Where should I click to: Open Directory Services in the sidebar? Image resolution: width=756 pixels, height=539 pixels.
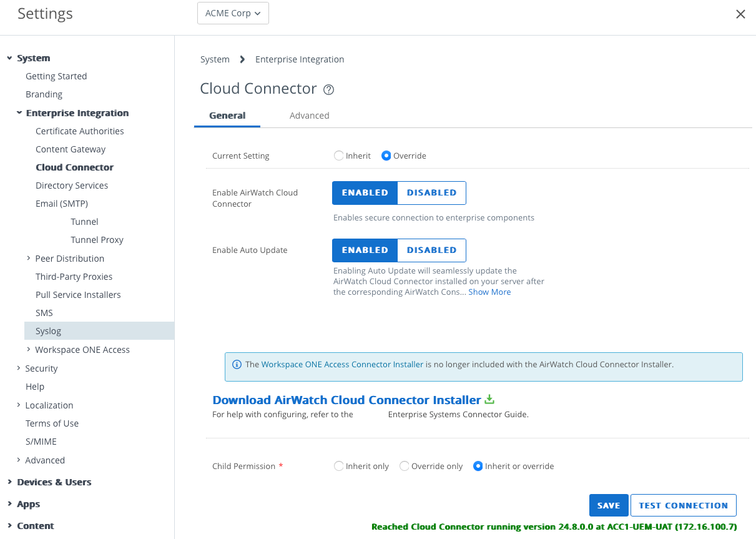coord(72,185)
